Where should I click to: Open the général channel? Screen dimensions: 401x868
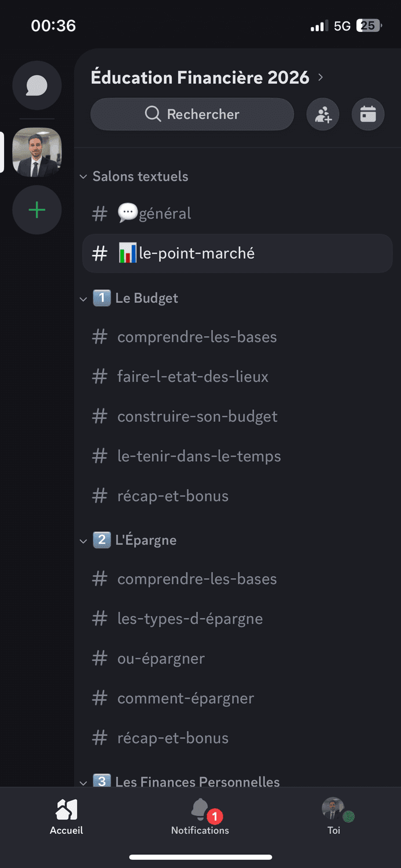164,214
